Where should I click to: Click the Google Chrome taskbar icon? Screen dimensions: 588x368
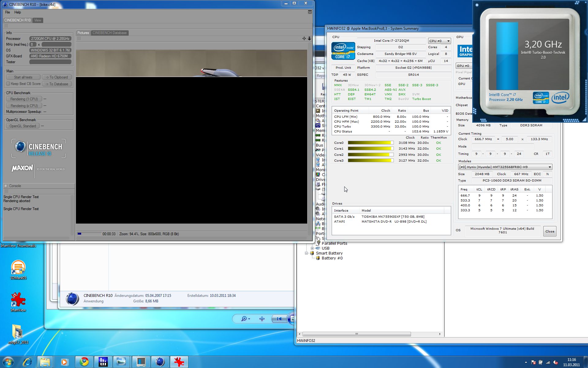84,362
